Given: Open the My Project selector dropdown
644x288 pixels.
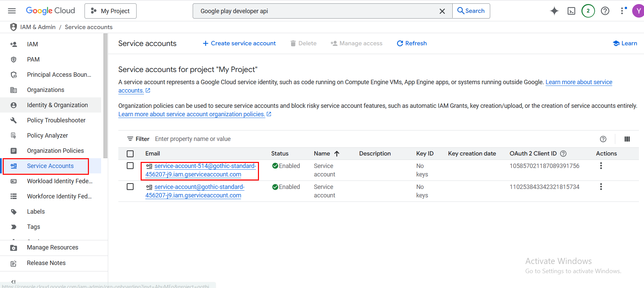Looking at the screenshot, I should point(111,11).
